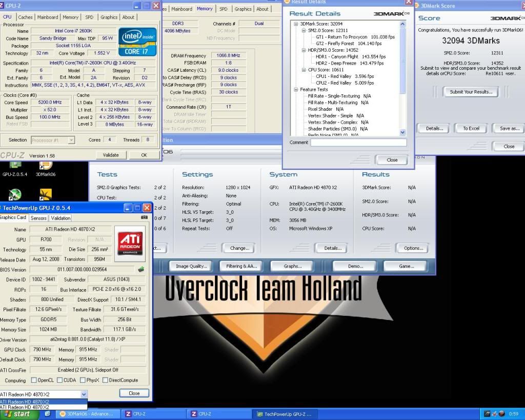This screenshot has width=525, height=420.
Task: Switch to the Caches tab in CPU-Z
Action: click(x=25, y=17)
